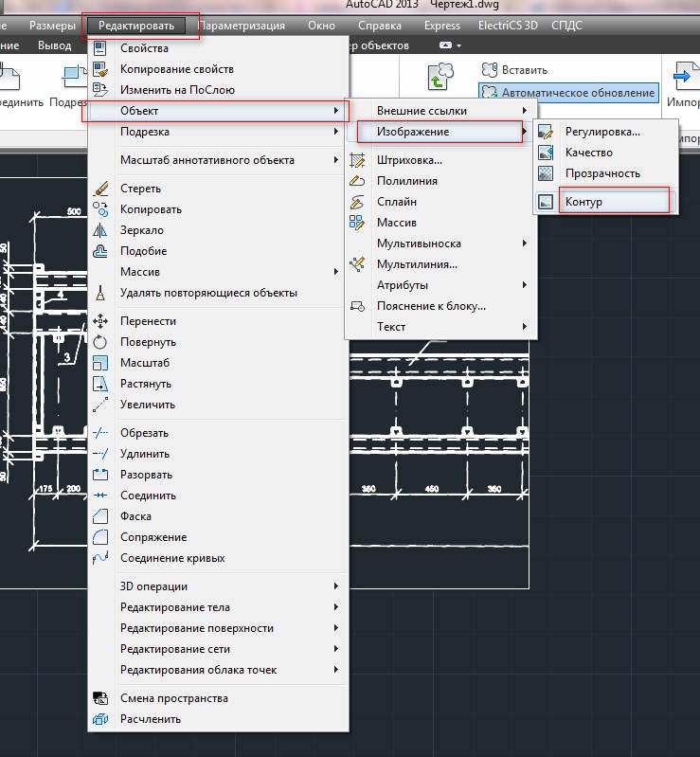Viewport: 700px width, 757px height.
Task: Toggle Автоматическое обновление in the ribbon
Action: point(568,93)
